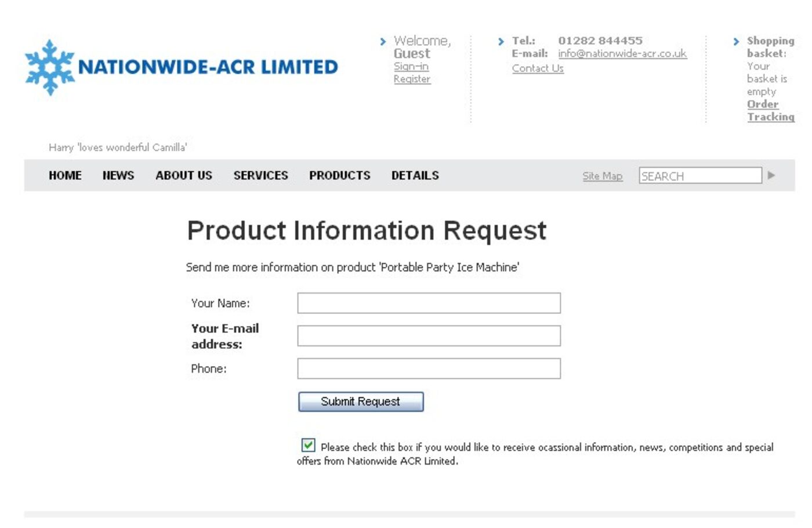Image resolution: width=812 pixels, height=528 pixels.
Task: Follow the Sign-in link
Action: [x=411, y=66]
